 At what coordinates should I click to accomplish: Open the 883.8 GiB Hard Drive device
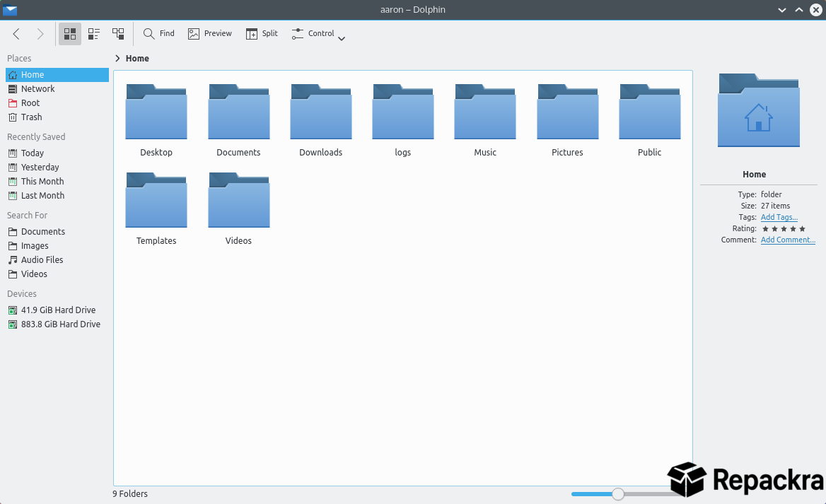pos(57,324)
